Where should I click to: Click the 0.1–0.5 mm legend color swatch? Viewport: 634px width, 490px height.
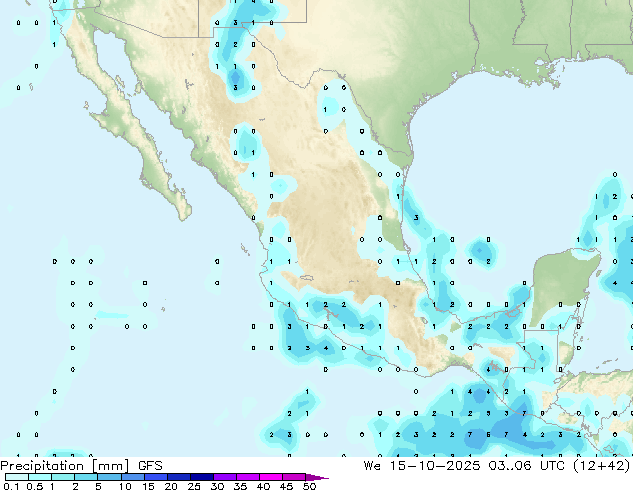(17, 477)
